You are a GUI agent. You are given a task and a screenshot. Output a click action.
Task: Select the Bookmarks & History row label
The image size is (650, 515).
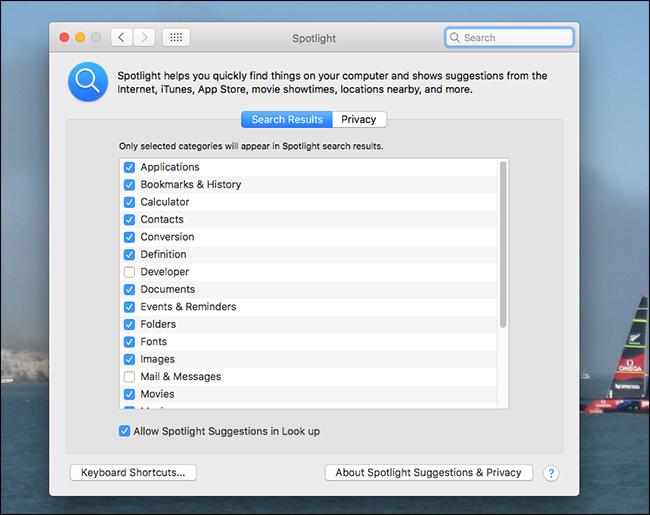tap(191, 185)
